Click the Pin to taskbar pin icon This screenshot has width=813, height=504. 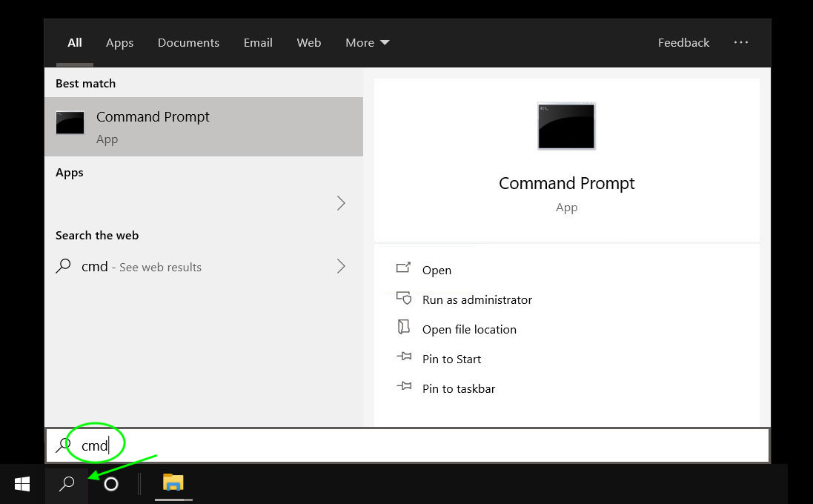[x=404, y=386]
